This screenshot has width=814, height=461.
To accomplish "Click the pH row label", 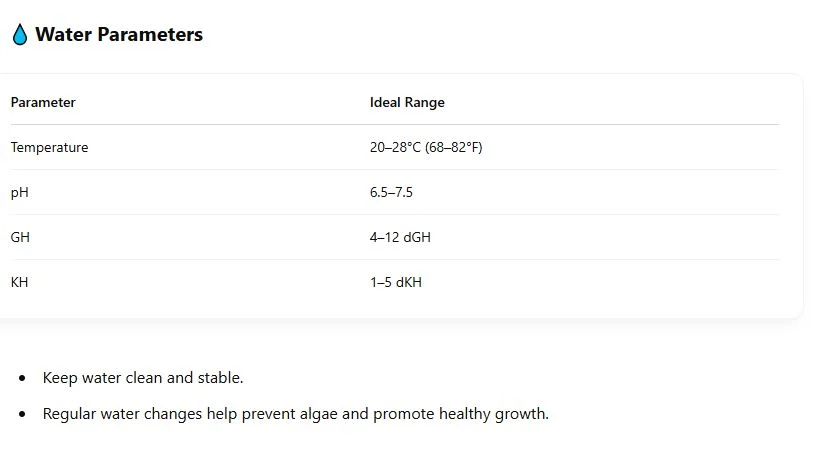I will coord(19,192).
